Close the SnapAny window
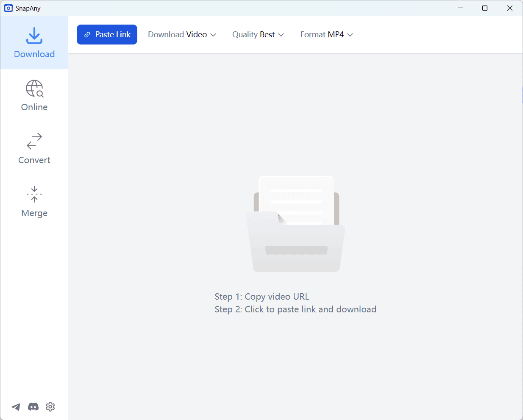Image resolution: width=523 pixels, height=420 pixels. tap(510, 8)
